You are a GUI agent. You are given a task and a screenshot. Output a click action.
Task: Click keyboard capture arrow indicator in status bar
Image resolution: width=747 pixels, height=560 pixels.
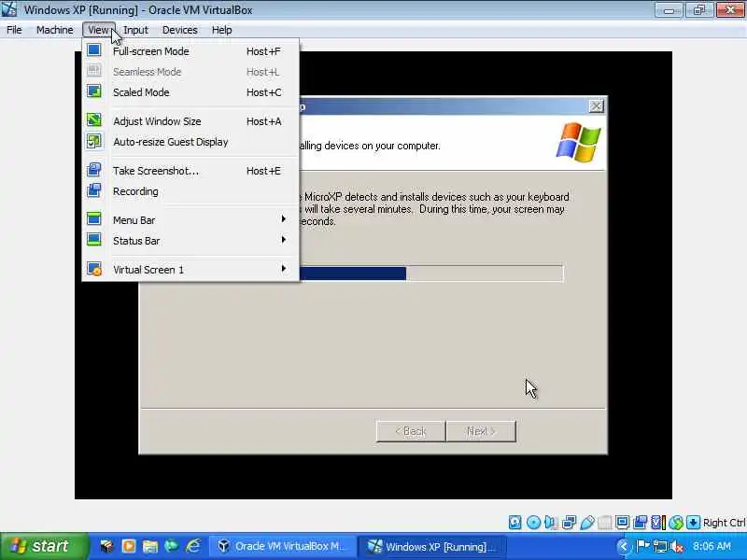tap(693, 523)
